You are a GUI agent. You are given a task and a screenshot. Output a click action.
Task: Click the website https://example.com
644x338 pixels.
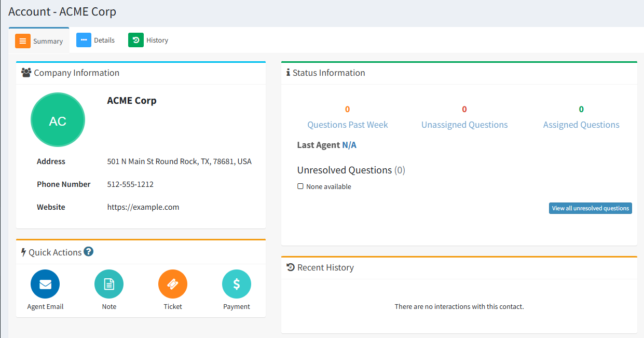click(x=143, y=207)
